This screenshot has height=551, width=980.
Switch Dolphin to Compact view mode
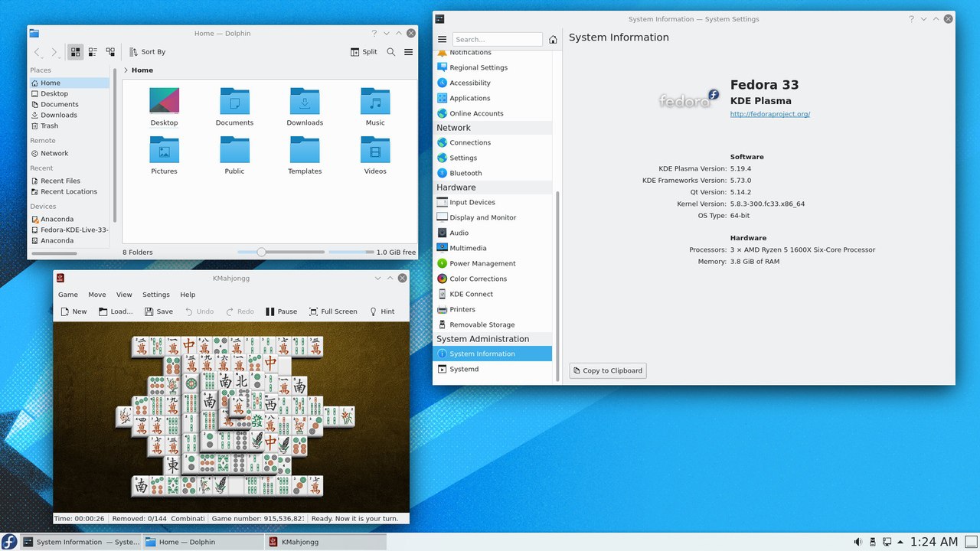(93, 52)
